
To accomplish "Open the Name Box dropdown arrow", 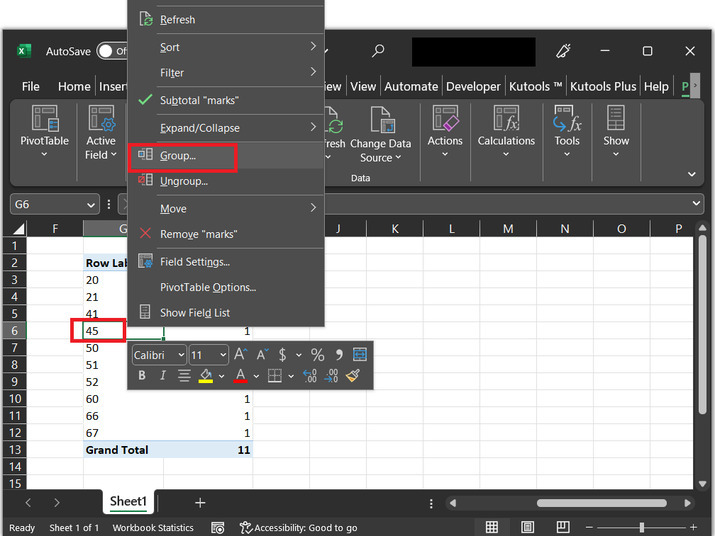I will click(x=91, y=204).
